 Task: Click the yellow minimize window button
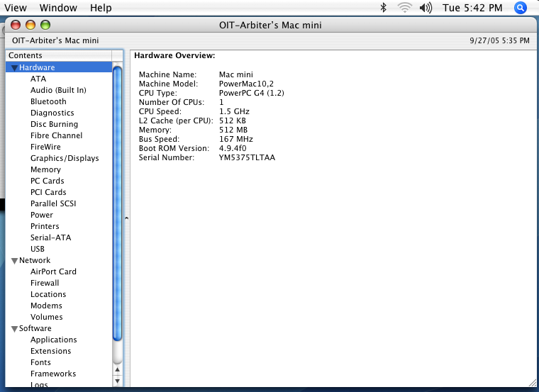coord(30,25)
